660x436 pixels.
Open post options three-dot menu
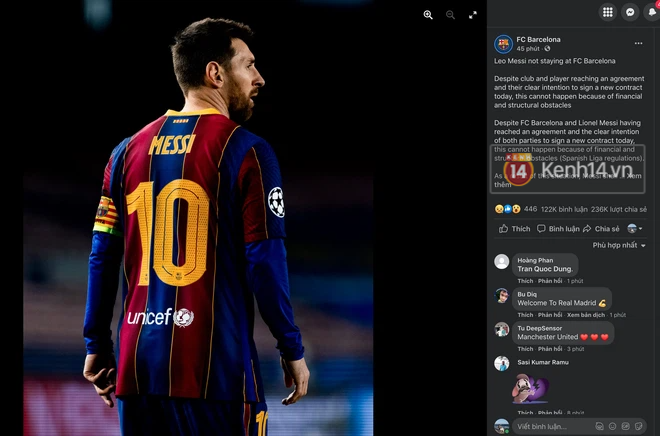[639, 43]
